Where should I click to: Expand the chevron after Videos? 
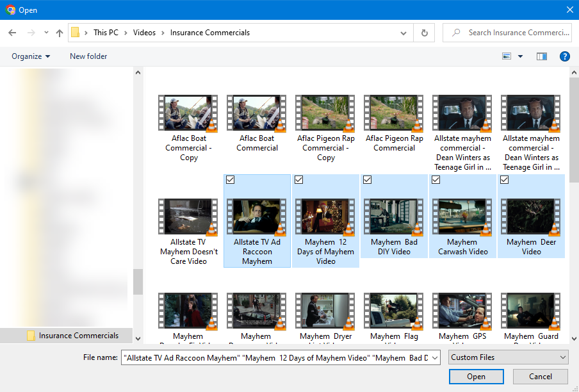click(x=163, y=33)
